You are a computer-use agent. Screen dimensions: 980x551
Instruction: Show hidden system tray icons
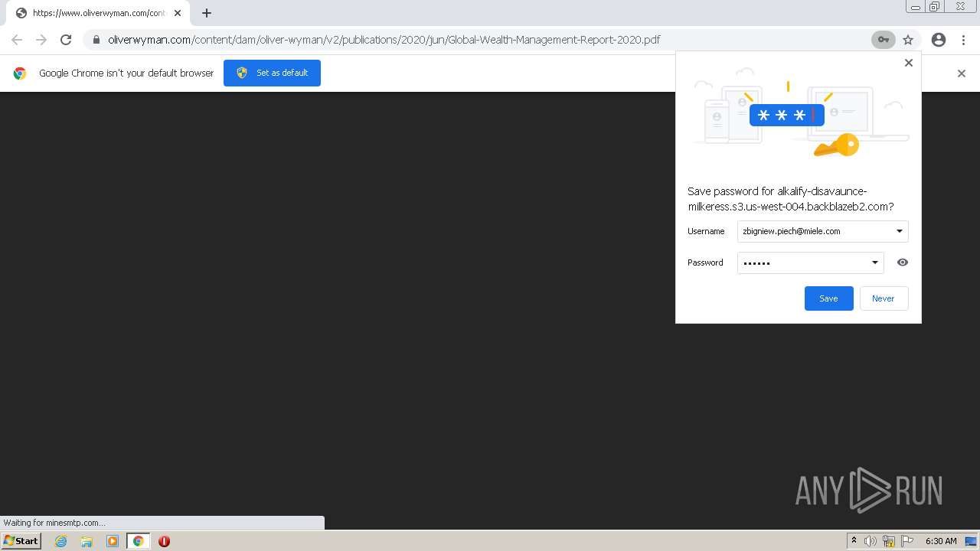click(854, 541)
